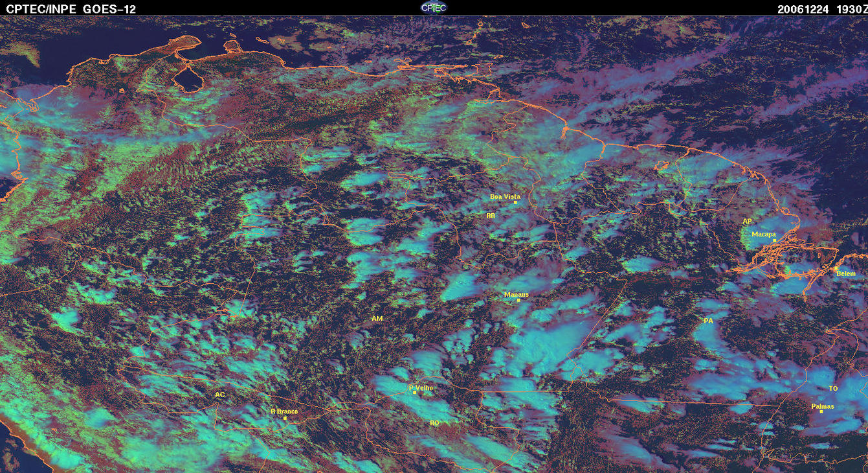
Task: Select the AM state label
Action: 377,319
